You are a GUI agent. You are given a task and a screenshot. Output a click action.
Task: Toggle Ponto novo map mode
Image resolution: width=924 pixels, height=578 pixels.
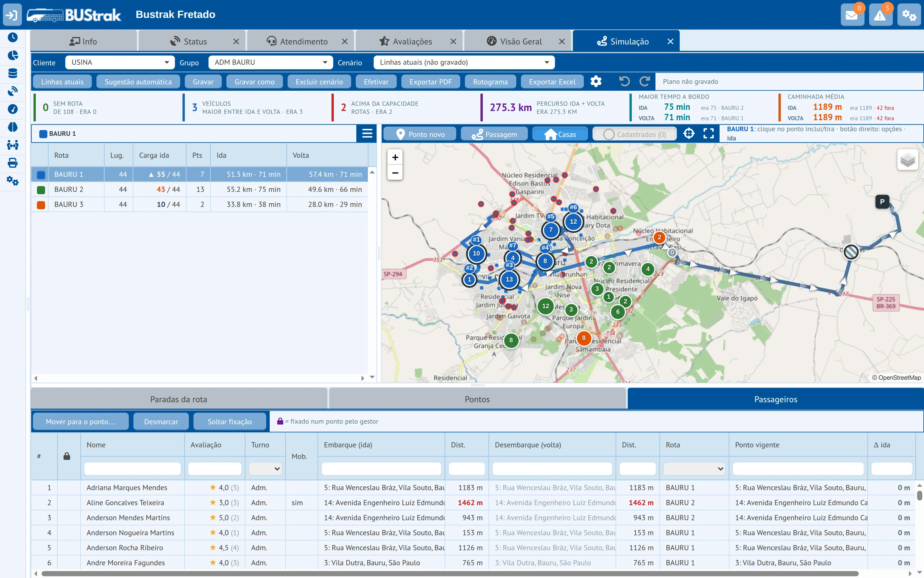420,134
